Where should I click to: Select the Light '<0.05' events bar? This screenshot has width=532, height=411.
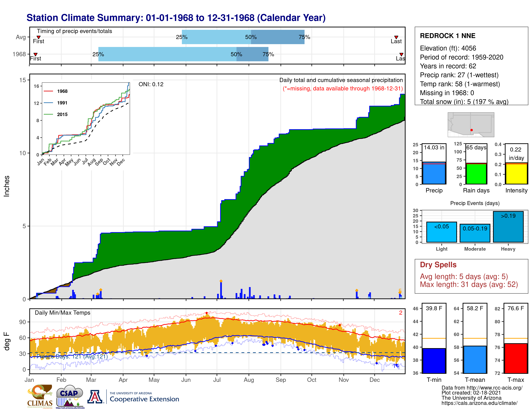click(441, 232)
